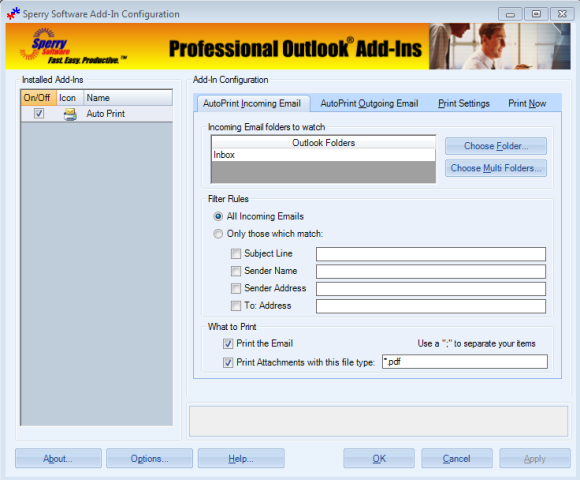Click the Choose Folder... button
The image size is (580, 480).
tap(496, 146)
